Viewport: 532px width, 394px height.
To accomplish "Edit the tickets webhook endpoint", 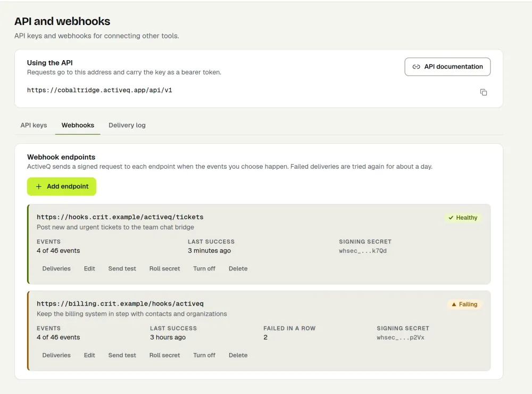I will tap(89, 268).
